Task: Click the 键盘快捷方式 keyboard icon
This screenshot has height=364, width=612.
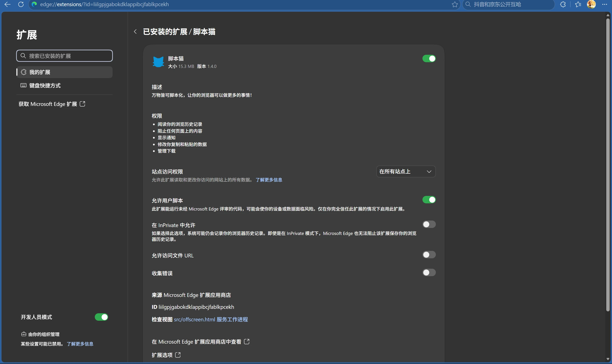Action: [x=24, y=85]
